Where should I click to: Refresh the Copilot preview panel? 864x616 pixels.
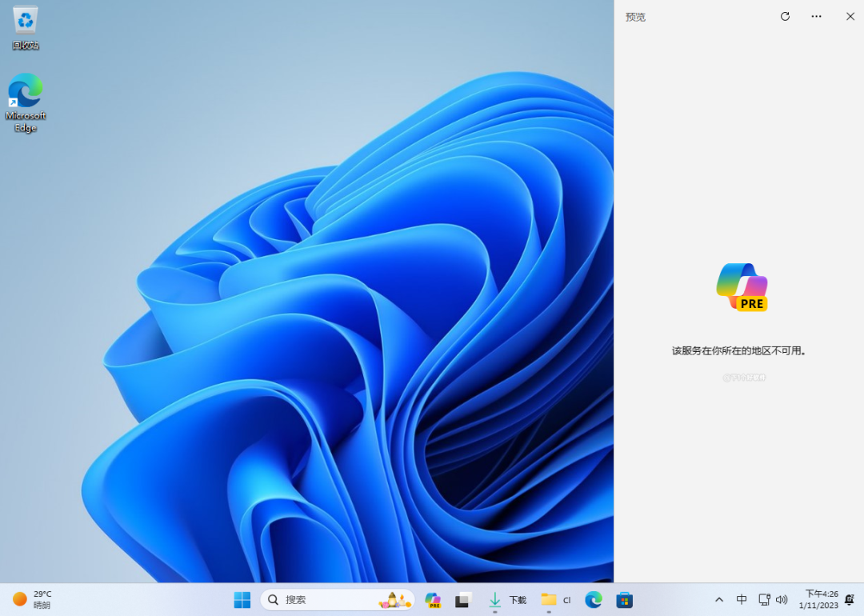(785, 16)
